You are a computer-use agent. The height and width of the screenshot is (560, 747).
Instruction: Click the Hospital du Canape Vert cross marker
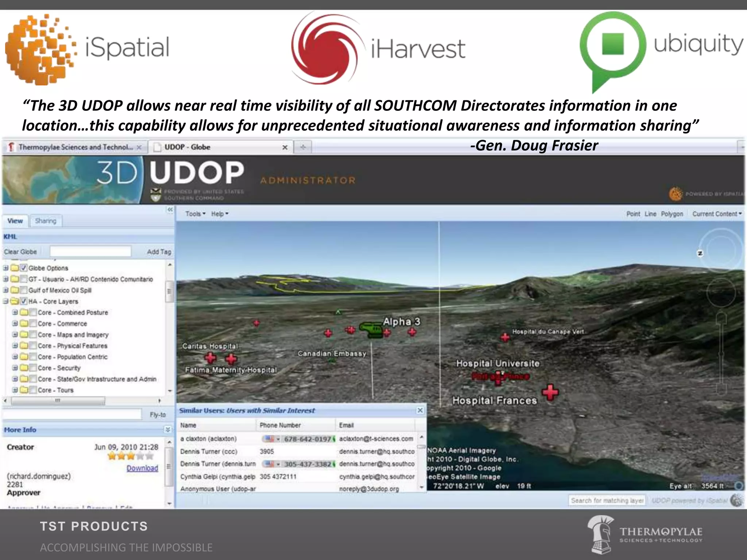(x=505, y=337)
